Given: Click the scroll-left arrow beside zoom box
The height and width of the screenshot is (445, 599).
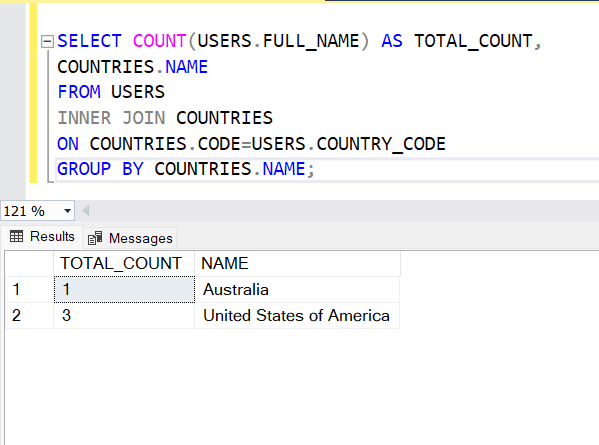Looking at the screenshot, I should click(86, 210).
